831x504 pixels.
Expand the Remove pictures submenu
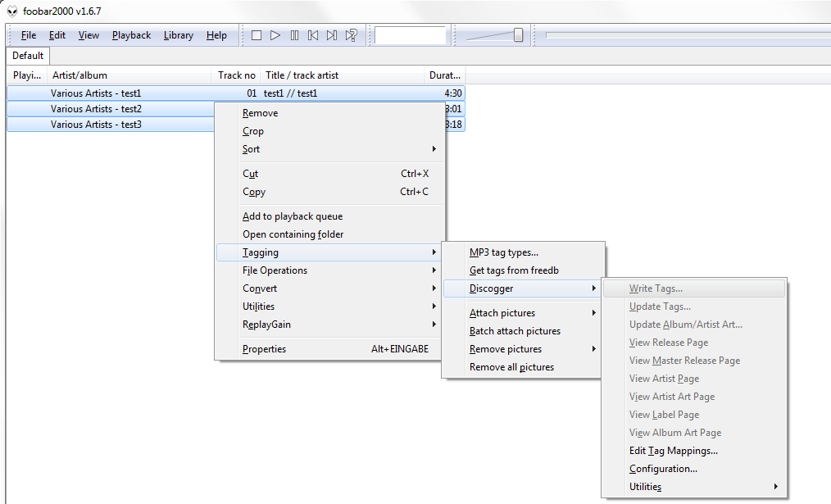click(x=524, y=349)
